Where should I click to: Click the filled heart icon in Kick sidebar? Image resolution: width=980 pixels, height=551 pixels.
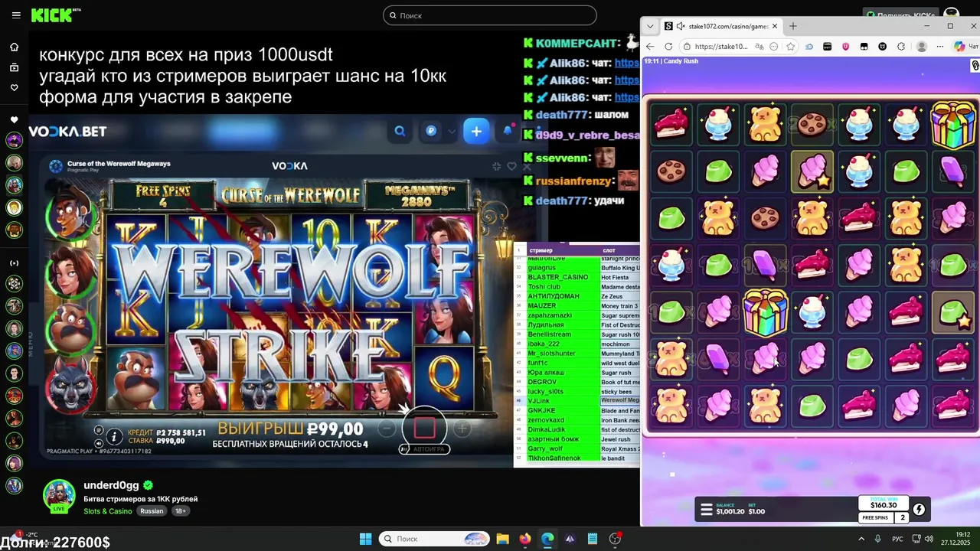(x=14, y=119)
